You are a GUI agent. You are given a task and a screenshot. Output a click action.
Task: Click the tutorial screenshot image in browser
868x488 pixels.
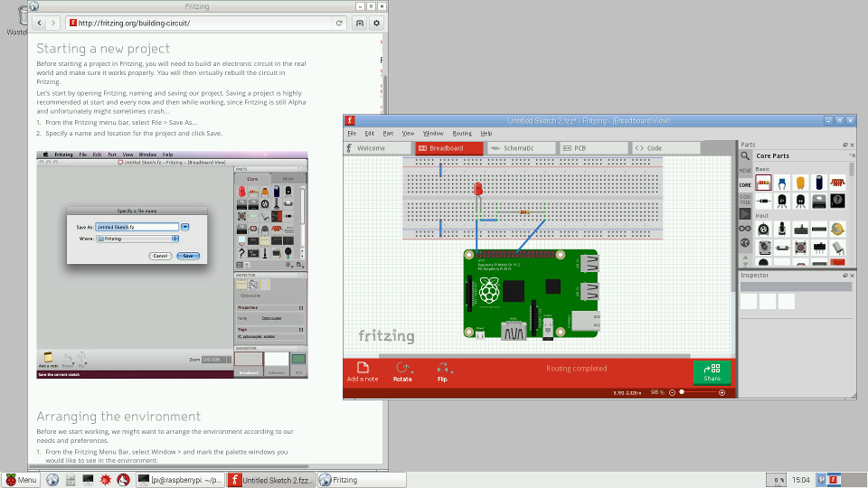tap(172, 265)
